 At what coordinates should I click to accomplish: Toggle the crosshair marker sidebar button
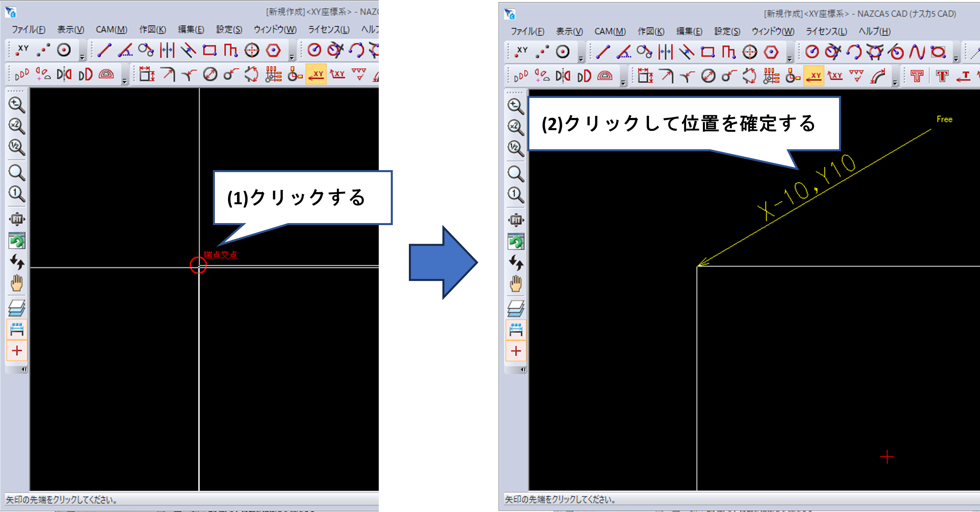pyautogui.click(x=17, y=350)
